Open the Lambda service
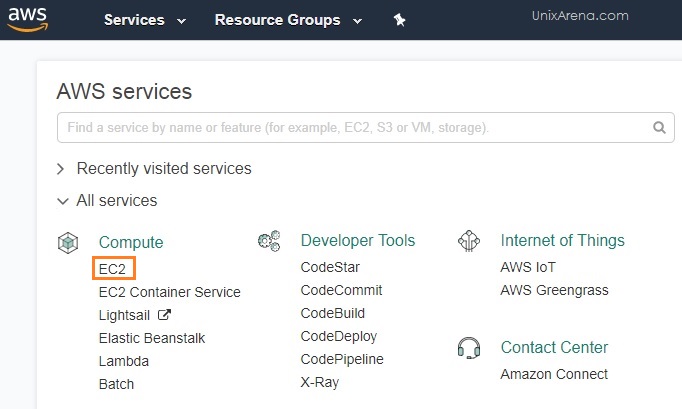The width and height of the screenshot is (682, 409). (124, 361)
